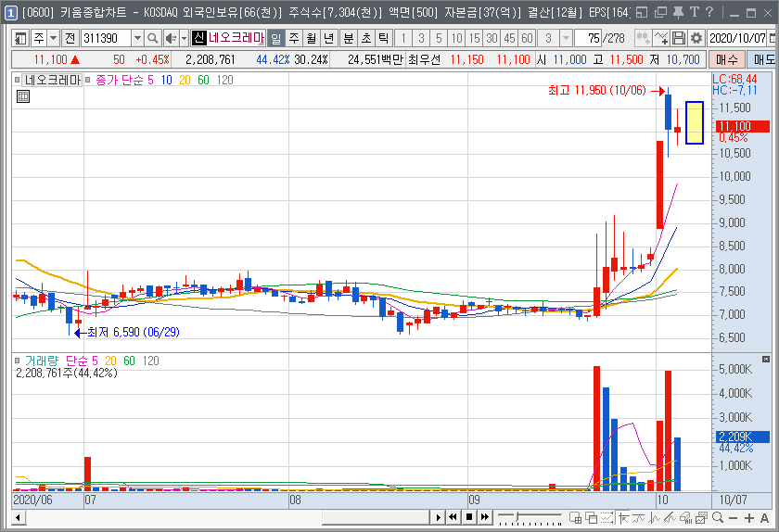Click fast-forward button on chart scroll bar
Image resolution: width=779 pixels, height=532 pixels.
click(484, 517)
